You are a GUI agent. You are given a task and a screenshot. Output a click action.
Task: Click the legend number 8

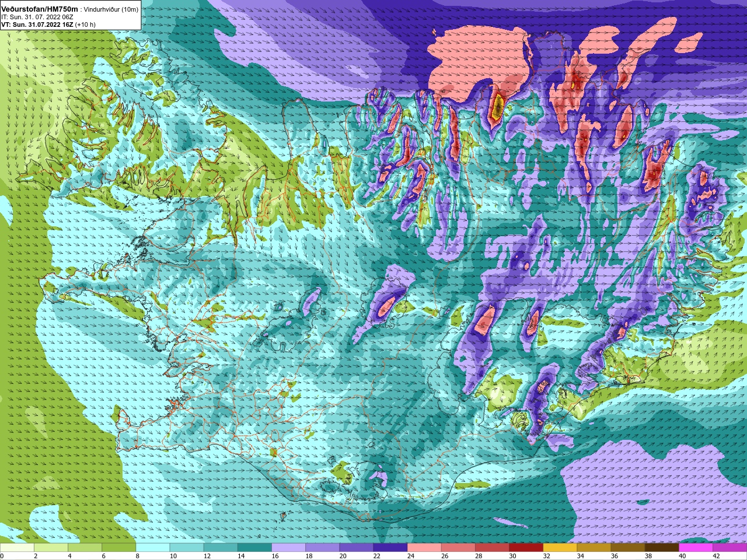(x=137, y=556)
